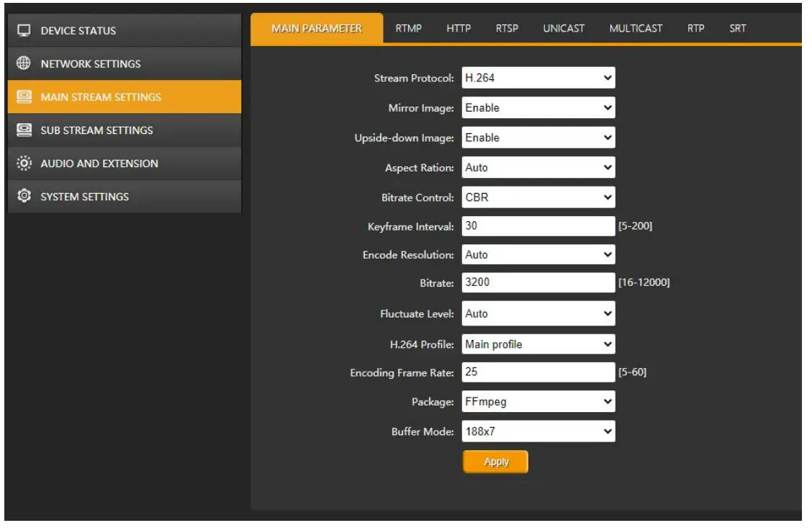
Task: Switch to the RTSP tab
Action: click(x=507, y=29)
